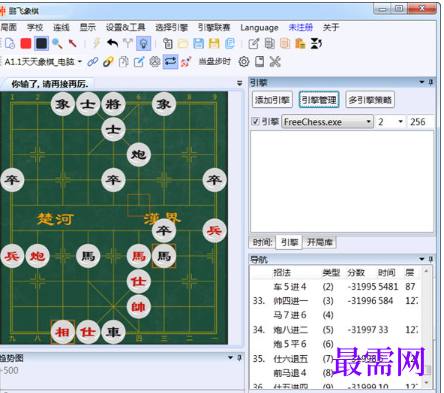Toggle the 引擎 enable checkbox
The height and width of the screenshot is (393, 444).
click(x=255, y=121)
